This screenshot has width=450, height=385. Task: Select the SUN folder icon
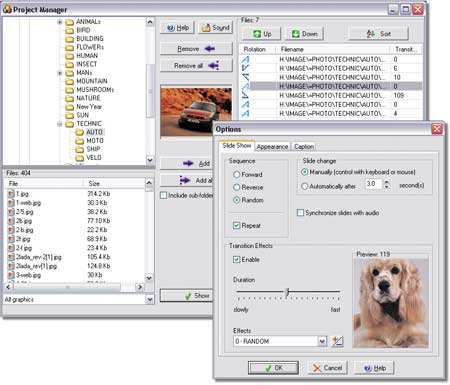[70, 115]
